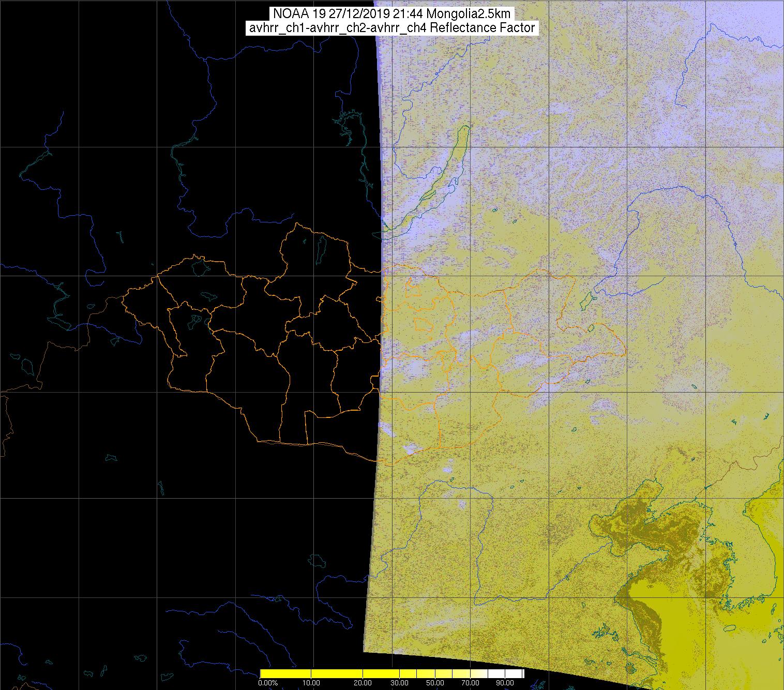This screenshot has width=784, height=690.
Task: Click the 'NOAA 19 27/12/2019 21:44 Mongolia2.5km' title line
Action: pos(392,14)
